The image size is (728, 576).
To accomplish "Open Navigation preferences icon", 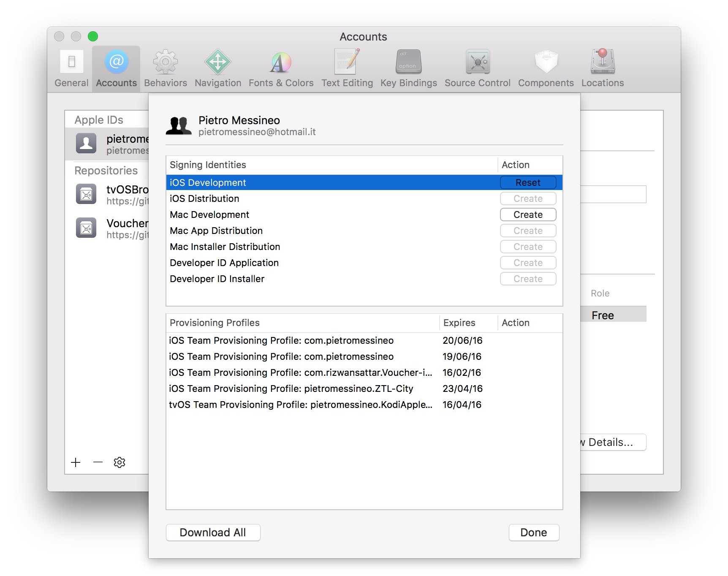I will (218, 62).
